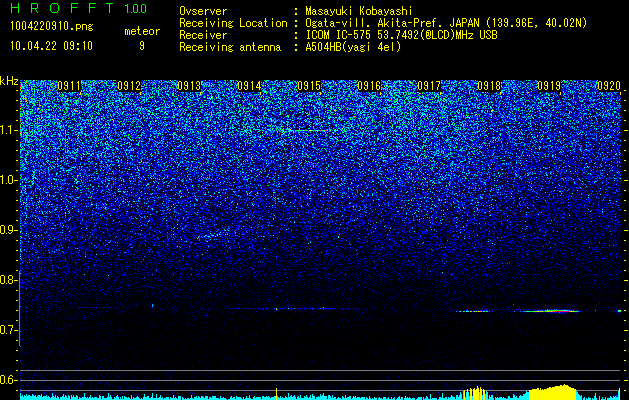Click the date stamp 10.04.22 09:10
This screenshot has width=629, height=400.
pos(51,46)
